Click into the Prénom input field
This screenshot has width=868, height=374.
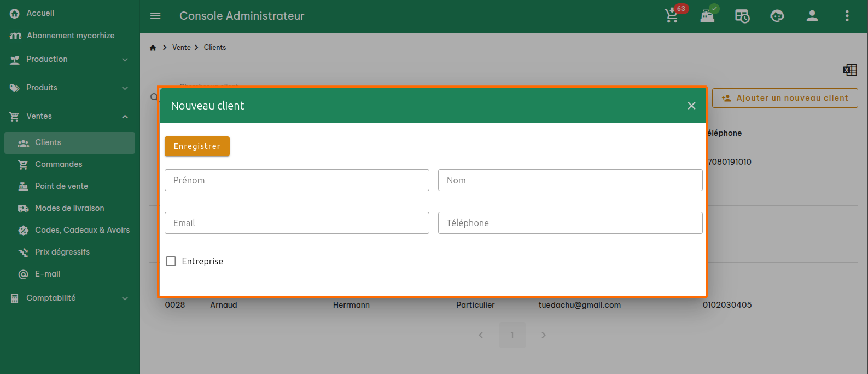(296, 180)
